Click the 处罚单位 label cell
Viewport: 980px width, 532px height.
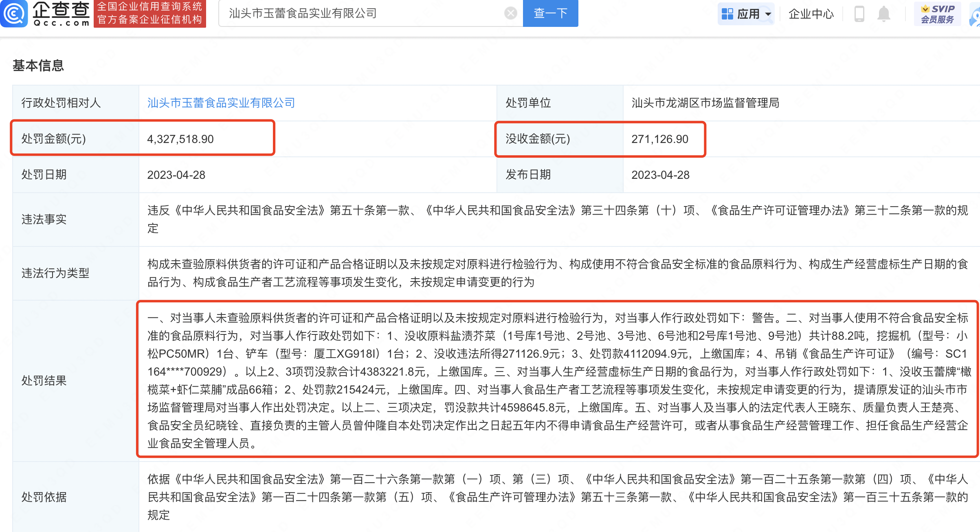point(560,103)
